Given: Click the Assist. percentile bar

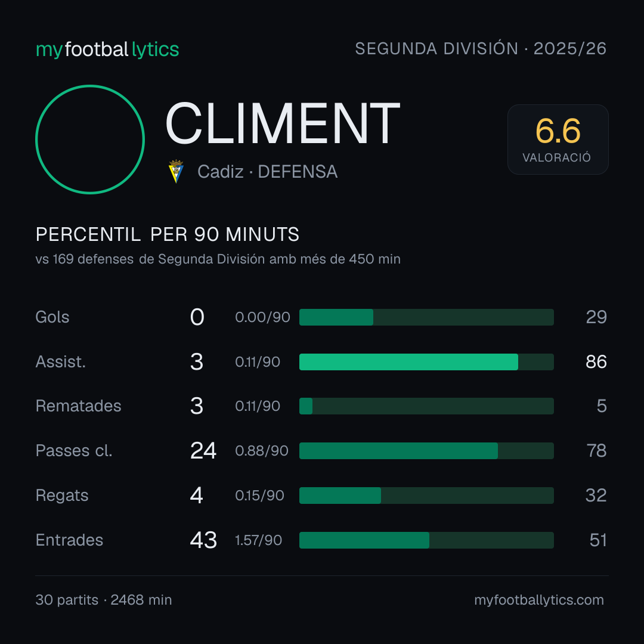Looking at the screenshot, I should (x=426, y=362).
